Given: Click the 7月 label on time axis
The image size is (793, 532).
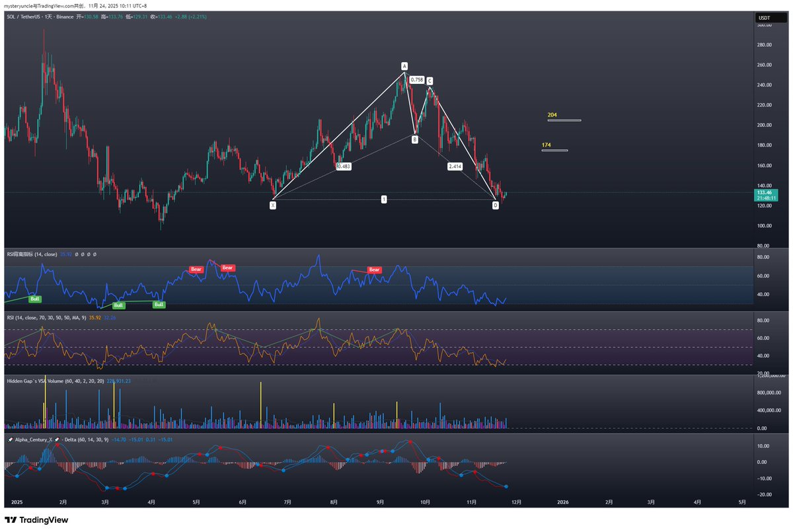Looking at the screenshot, I should [287, 502].
